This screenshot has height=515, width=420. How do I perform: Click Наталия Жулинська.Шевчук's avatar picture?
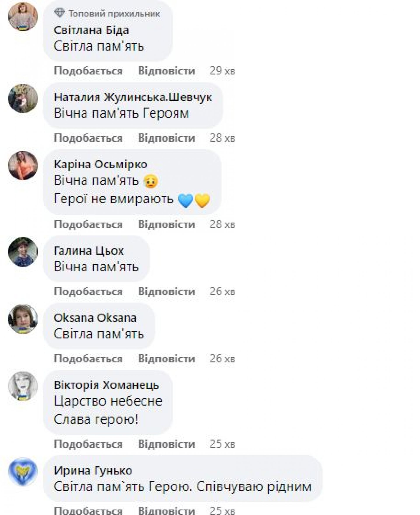(23, 98)
